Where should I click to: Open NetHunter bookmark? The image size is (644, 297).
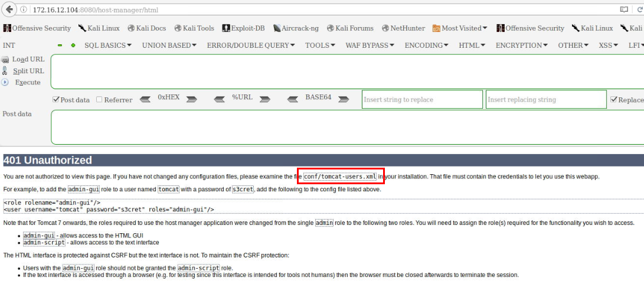tap(403, 28)
